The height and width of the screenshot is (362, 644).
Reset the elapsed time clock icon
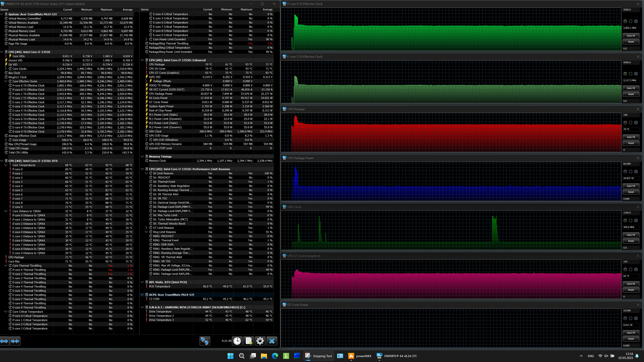(x=237, y=341)
